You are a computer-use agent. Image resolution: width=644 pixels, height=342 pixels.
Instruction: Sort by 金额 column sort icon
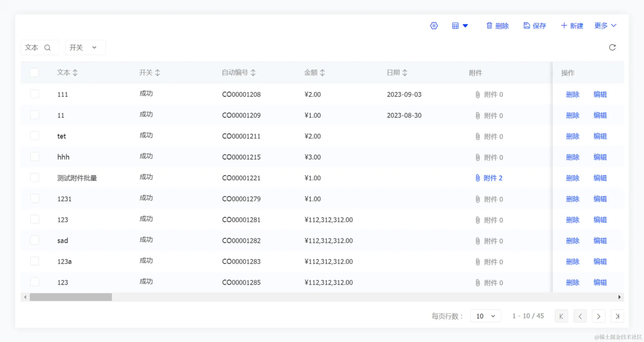point(322,73)
